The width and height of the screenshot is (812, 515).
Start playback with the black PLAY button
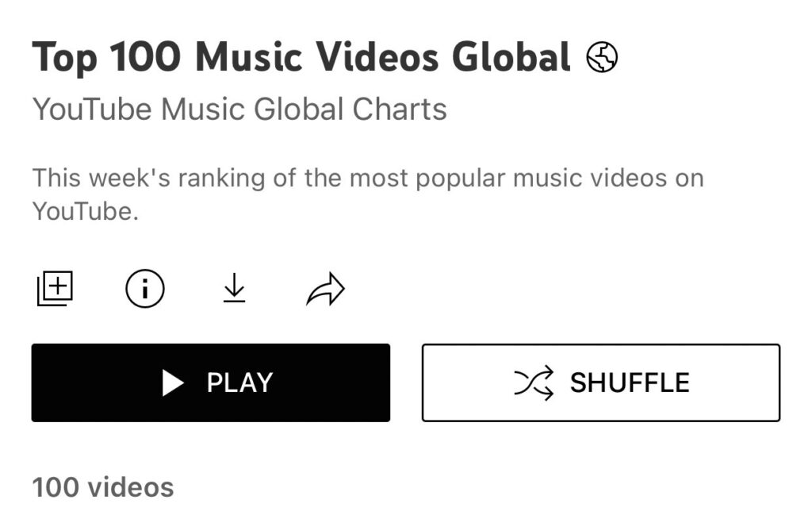(x=211, y=383)
